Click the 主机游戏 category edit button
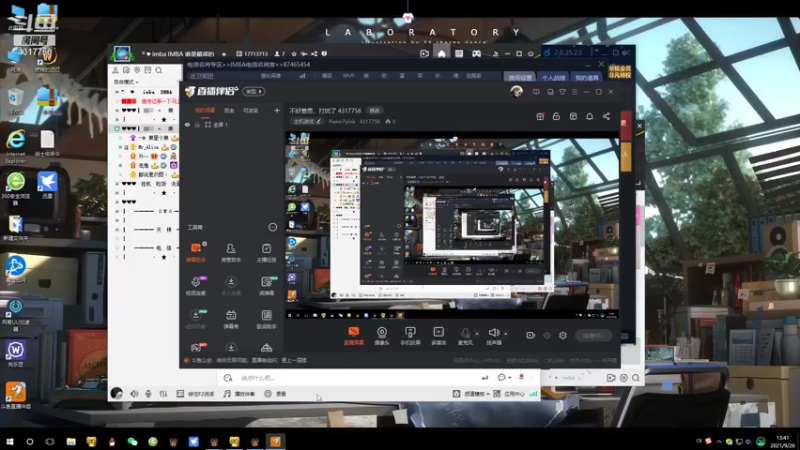 pos(307,121)
